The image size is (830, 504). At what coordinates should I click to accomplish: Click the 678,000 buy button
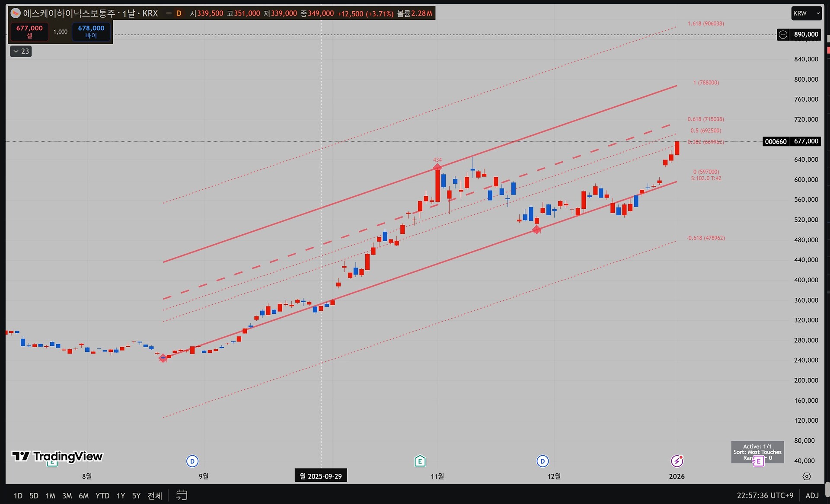(91, 32)
